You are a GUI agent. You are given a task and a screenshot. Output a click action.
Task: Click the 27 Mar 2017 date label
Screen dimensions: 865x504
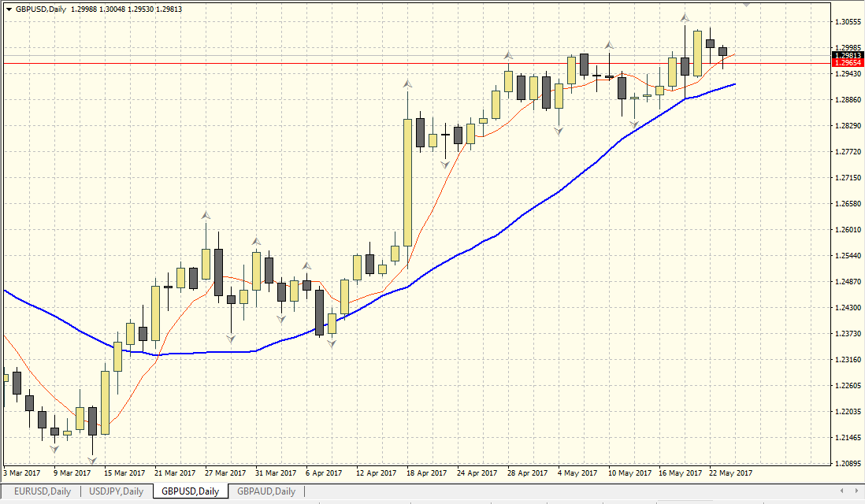click(225, 473)
